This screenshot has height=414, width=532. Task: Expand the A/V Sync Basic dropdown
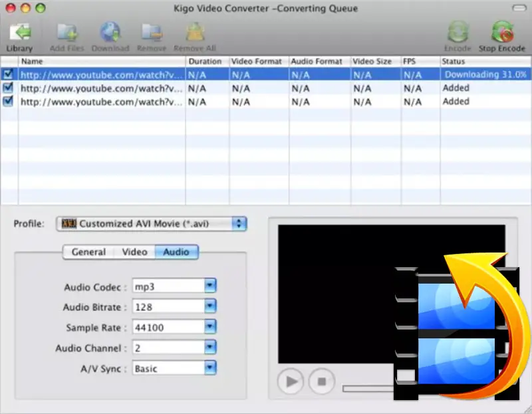[210, 368]
